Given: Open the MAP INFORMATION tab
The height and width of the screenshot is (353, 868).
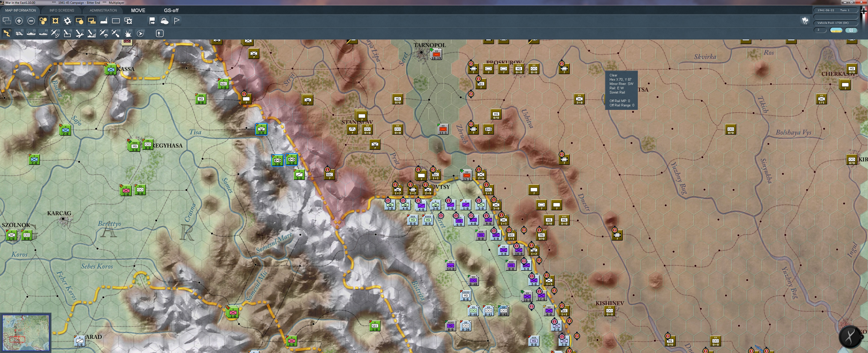Looking at the screenshot, I should pyautogui.click(x=20, y=10).
